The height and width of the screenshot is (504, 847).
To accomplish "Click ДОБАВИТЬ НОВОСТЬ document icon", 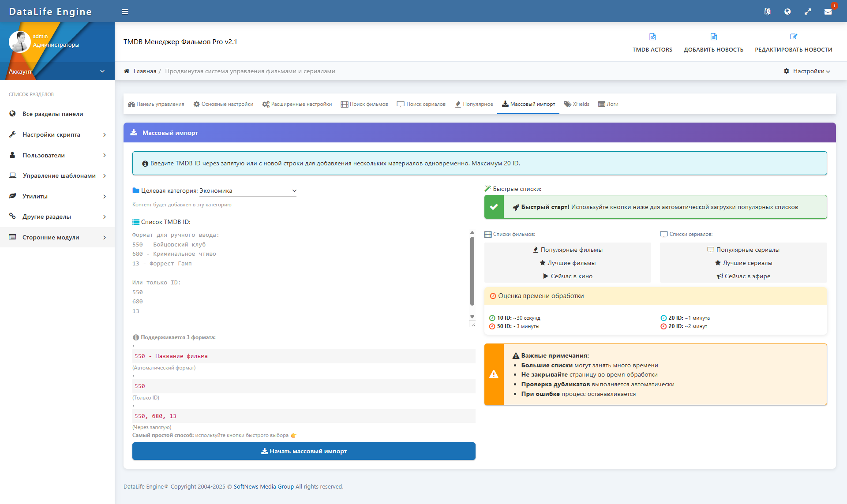I will [x=713, y=37].
